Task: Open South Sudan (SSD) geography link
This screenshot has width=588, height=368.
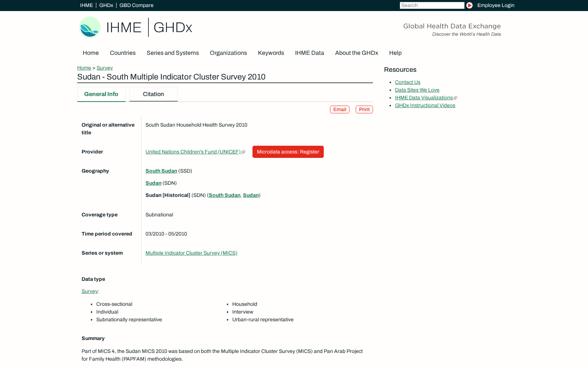Action: tap(161, 171)
